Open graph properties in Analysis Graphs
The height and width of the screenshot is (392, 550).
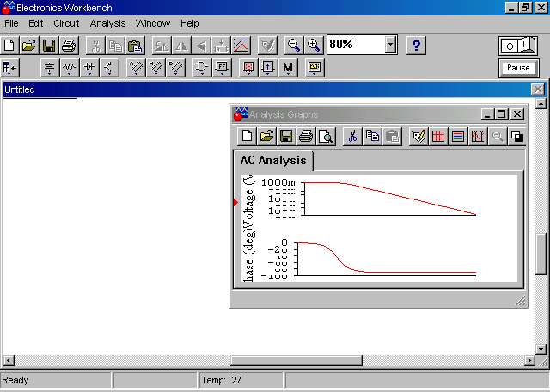coord(419,136)
